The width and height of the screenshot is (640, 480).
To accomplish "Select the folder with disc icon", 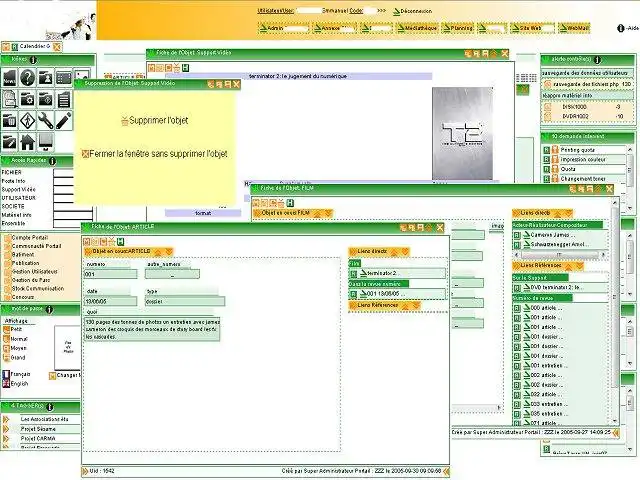I will click(46, 99).
